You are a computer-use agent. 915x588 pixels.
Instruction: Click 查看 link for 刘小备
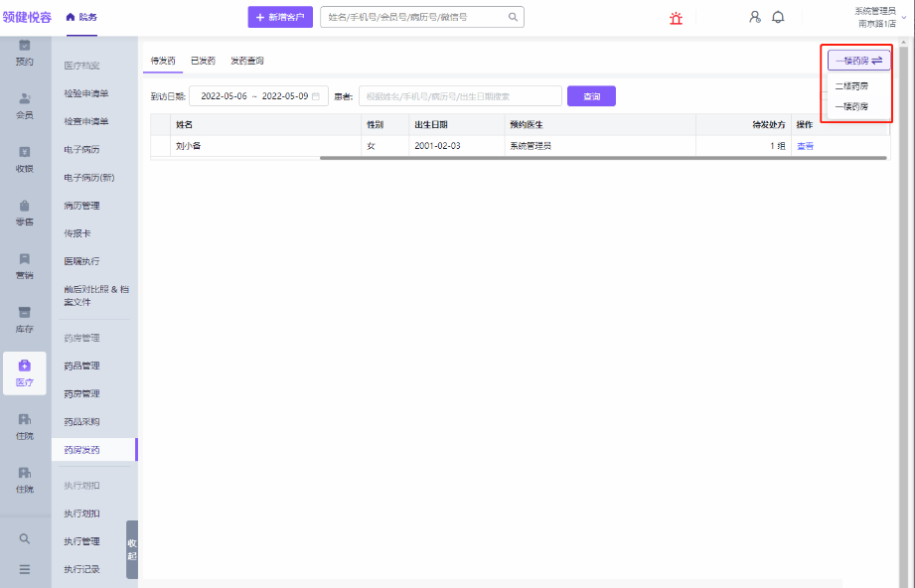tap(806, 146)
